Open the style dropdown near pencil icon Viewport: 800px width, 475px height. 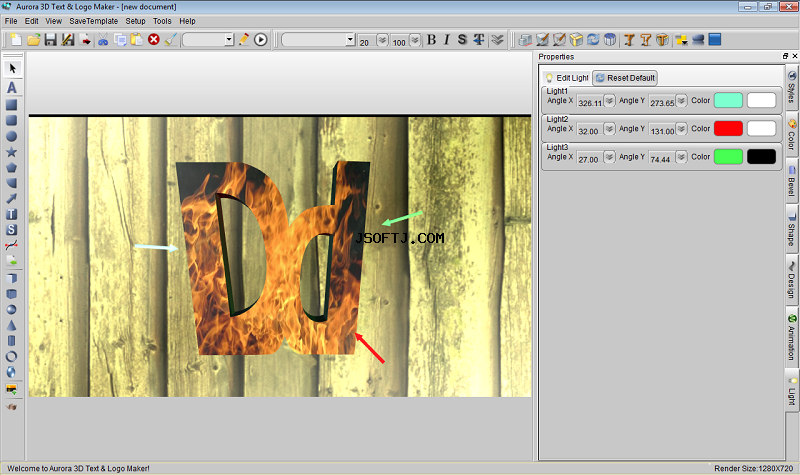(x=229, y=39)
